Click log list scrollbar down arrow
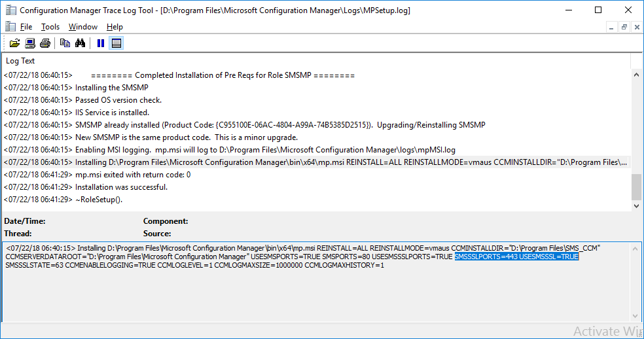 [x=636, y=206]
